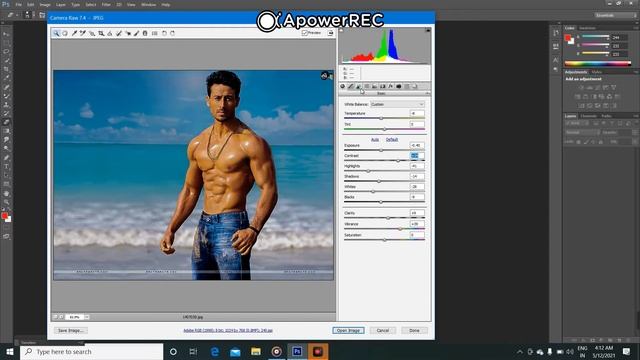Select the Red Eye Removal tool
The width and height of the screenshot is (640, 360).
pyautogui.click(x=128, y=33)
